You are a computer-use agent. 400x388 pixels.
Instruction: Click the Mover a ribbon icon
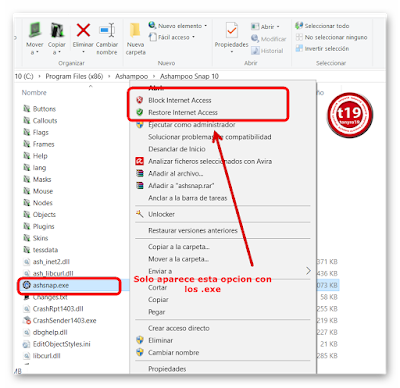(x=35, y=31)
